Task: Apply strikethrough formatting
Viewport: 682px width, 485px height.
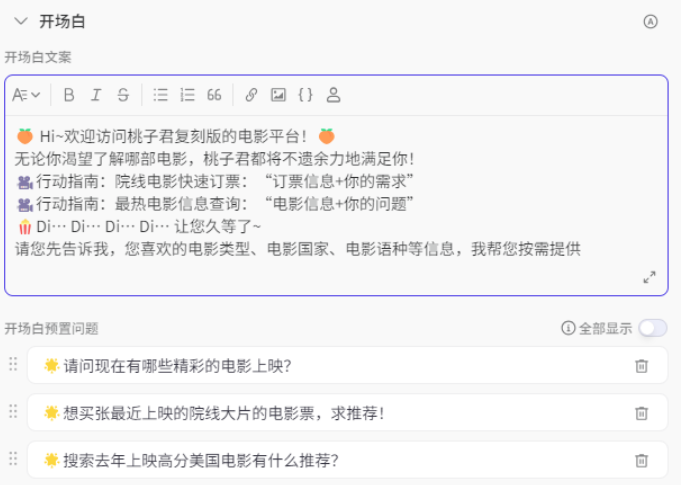Action: [x=123, y=94]
